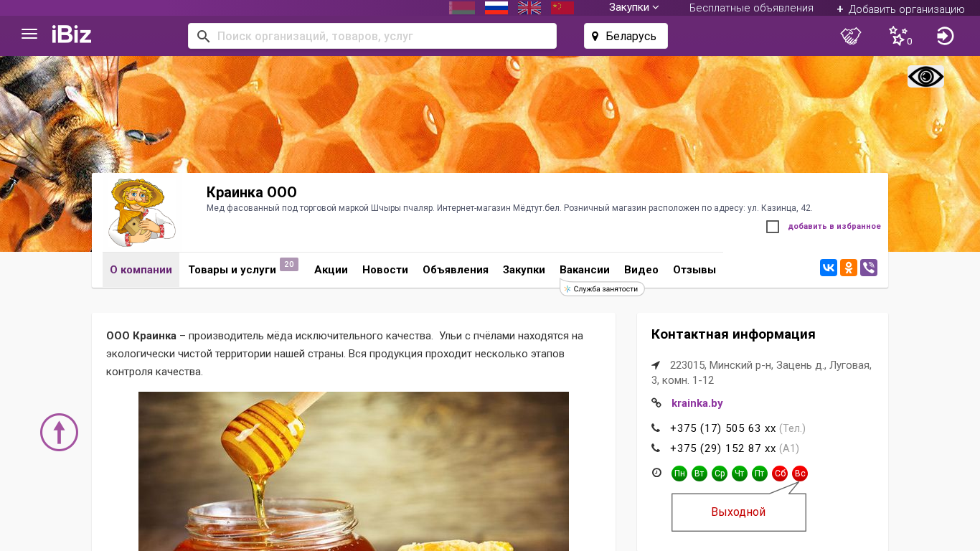Open the 'Закупки' company tab

pyautogui.click(x=524, y=270)
